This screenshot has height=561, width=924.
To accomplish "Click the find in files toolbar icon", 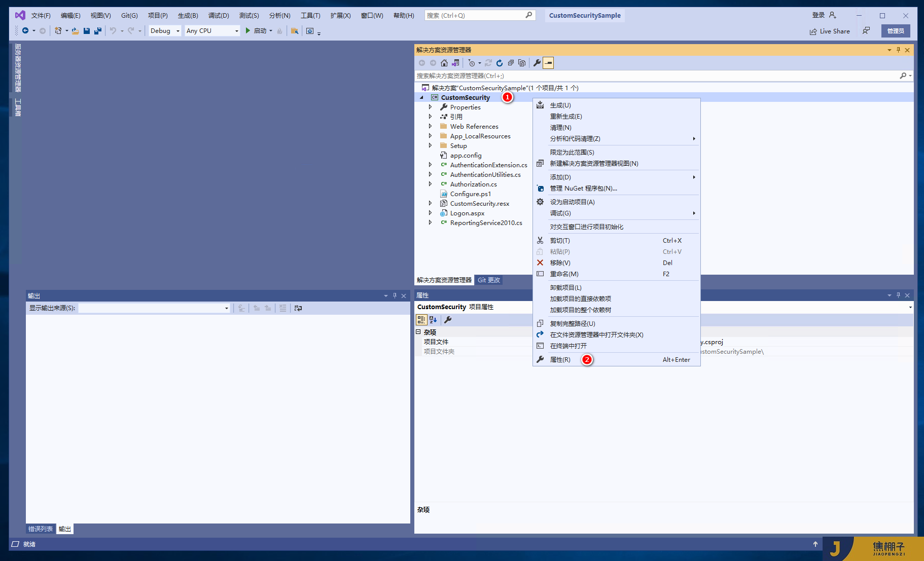I will point(294,31).
